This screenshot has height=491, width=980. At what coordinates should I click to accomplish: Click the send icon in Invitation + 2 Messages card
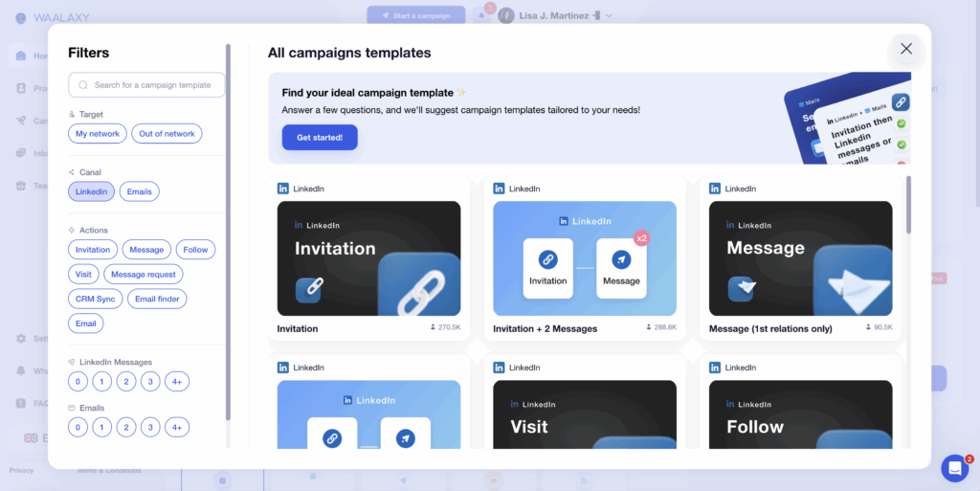(621, 260)
